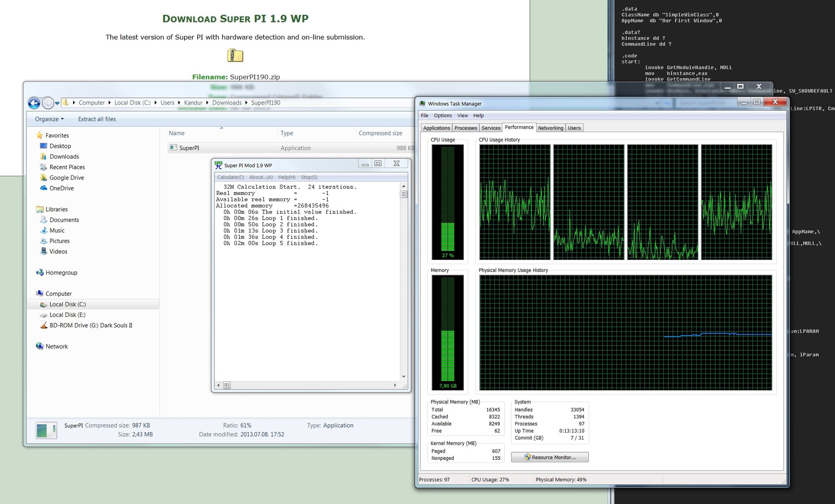Image resolution: width=835 pixels, height=504 pixels.
Task: Click Stop(S) in the Super PI menu
Action: tap(309, 177)
